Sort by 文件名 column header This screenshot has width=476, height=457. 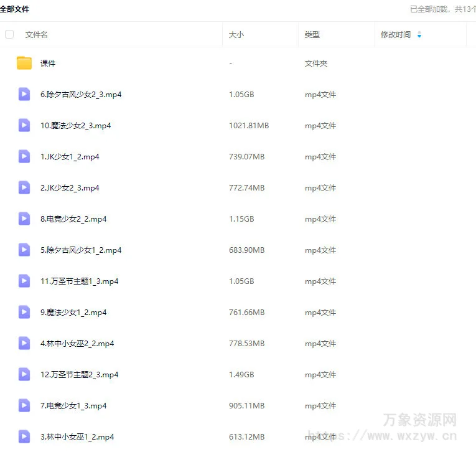click(x=37, y=35)
